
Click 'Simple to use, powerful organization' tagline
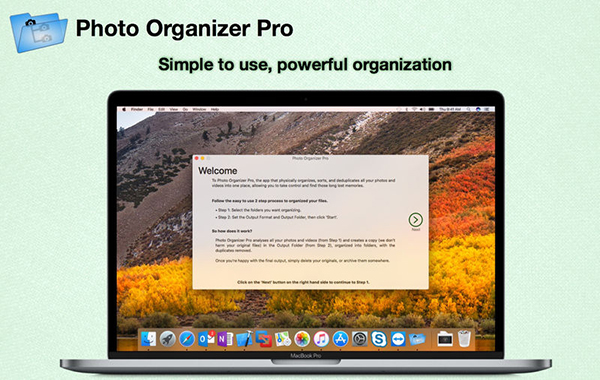[x=305, y=65]
